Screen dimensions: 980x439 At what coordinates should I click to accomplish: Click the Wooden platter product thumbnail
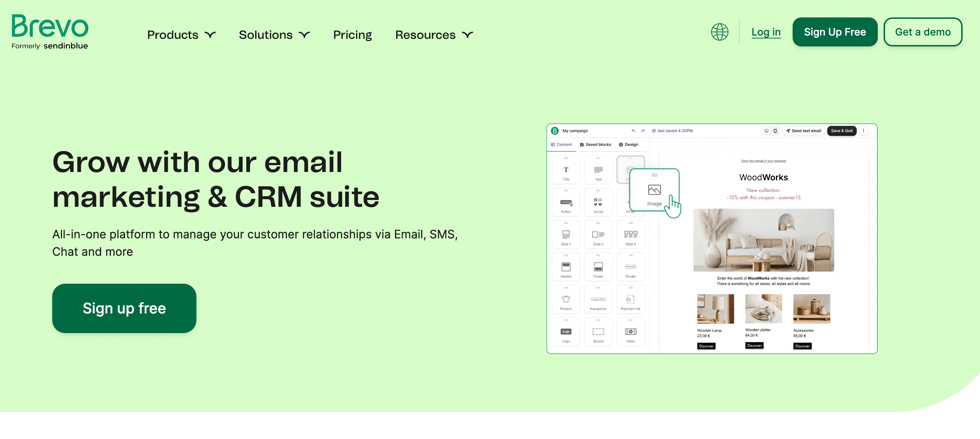pos(763,308)
